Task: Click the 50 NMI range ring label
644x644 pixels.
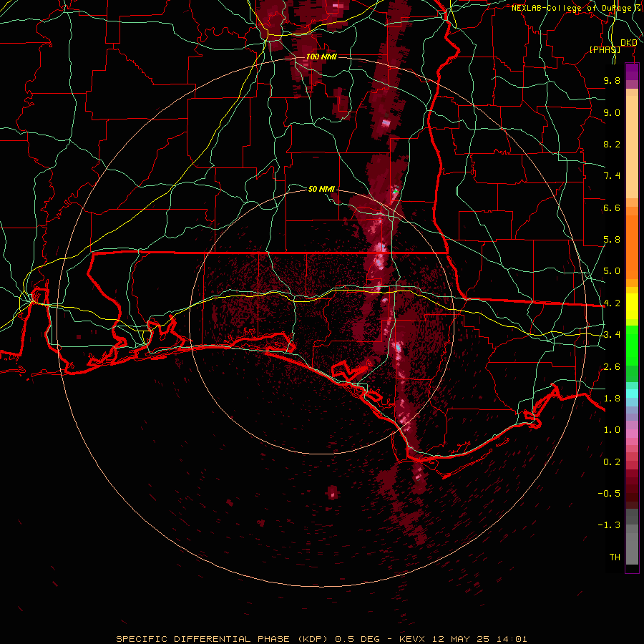Action: [x=321, y=189]
